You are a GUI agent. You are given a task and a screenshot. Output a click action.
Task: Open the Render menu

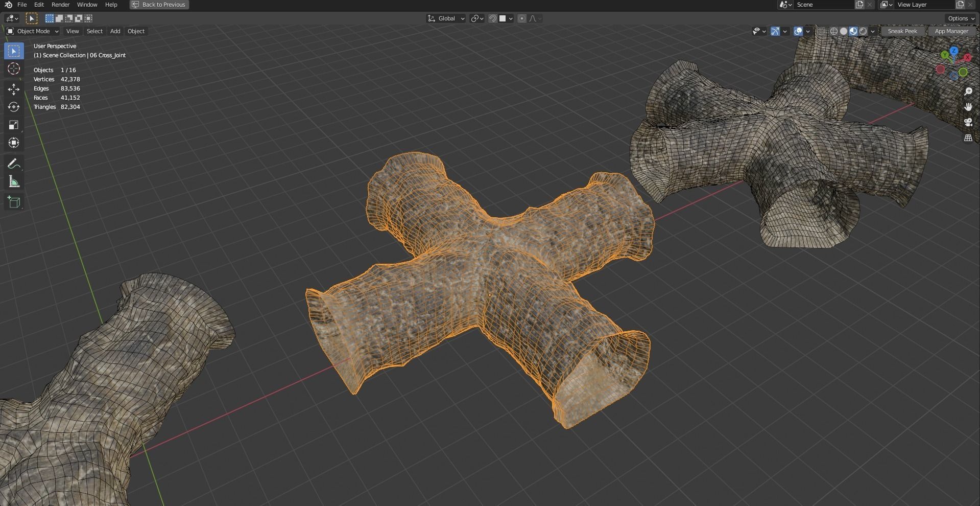click(x=60, y=5)
